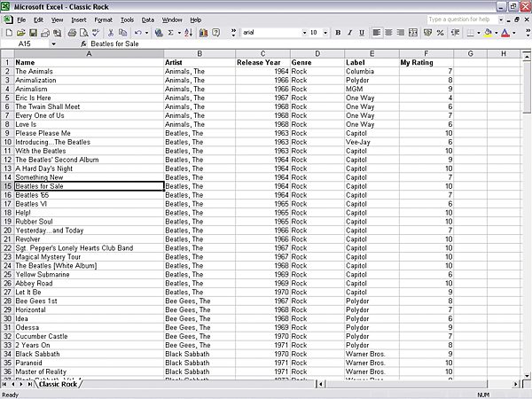Open the Format menu
532x399 pixels.
103,19
